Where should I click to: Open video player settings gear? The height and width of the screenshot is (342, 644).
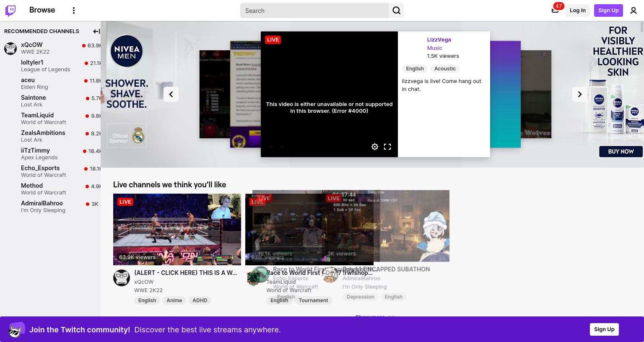point(375,147)
